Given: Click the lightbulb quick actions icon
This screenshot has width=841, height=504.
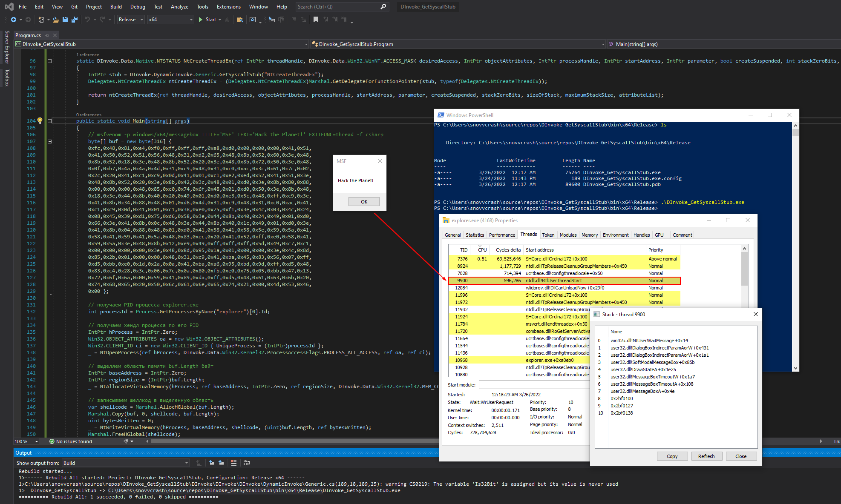Looking at the screenshot, I should pyautogui.click(x=40, y=121).
